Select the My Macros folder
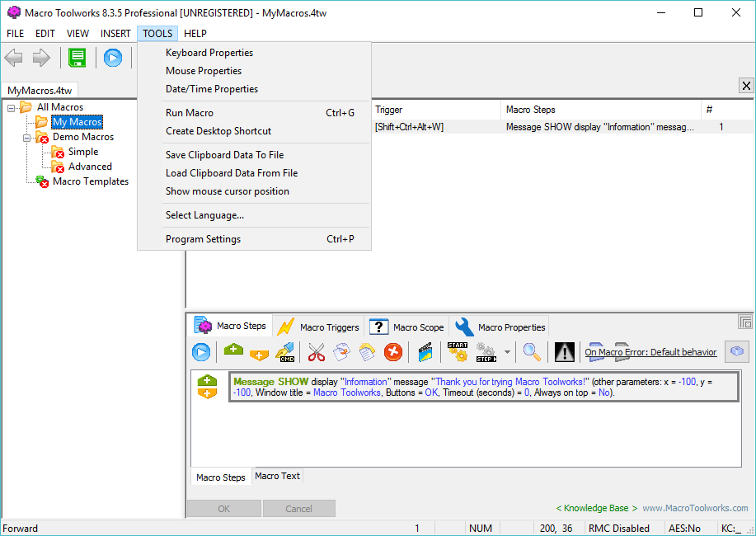 (x=77, y=122)
